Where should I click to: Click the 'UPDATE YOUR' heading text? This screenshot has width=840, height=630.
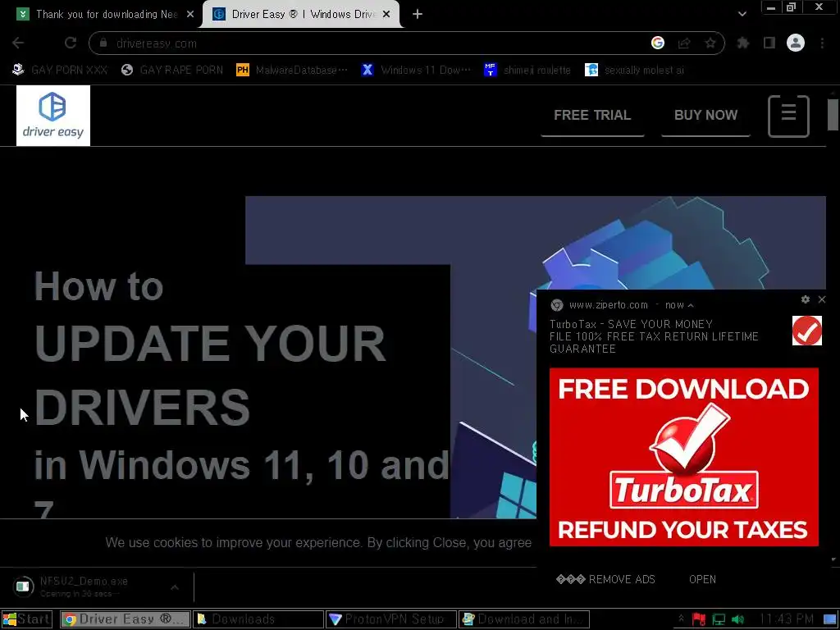click(x=210, y=344)
